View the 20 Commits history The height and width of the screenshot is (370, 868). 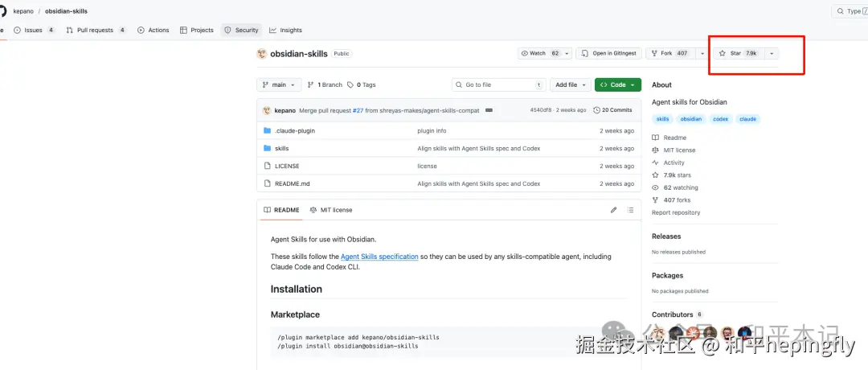click(612, 110)
